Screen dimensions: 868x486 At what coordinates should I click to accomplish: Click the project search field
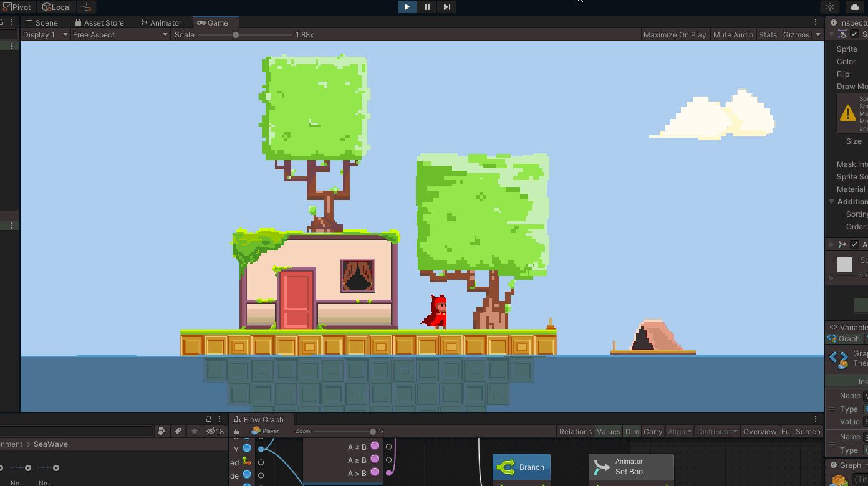(77, 431)
